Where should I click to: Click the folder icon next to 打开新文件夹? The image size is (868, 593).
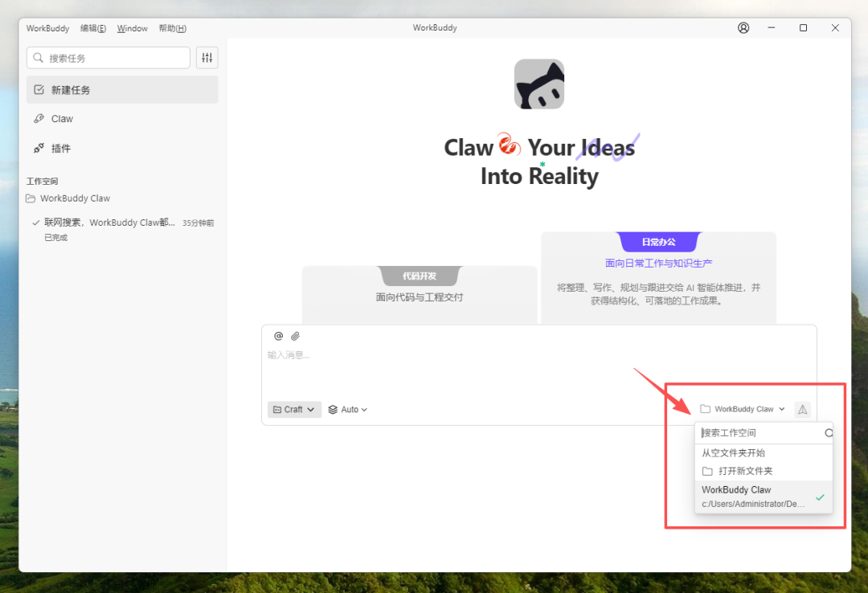(x=707, y=471)
